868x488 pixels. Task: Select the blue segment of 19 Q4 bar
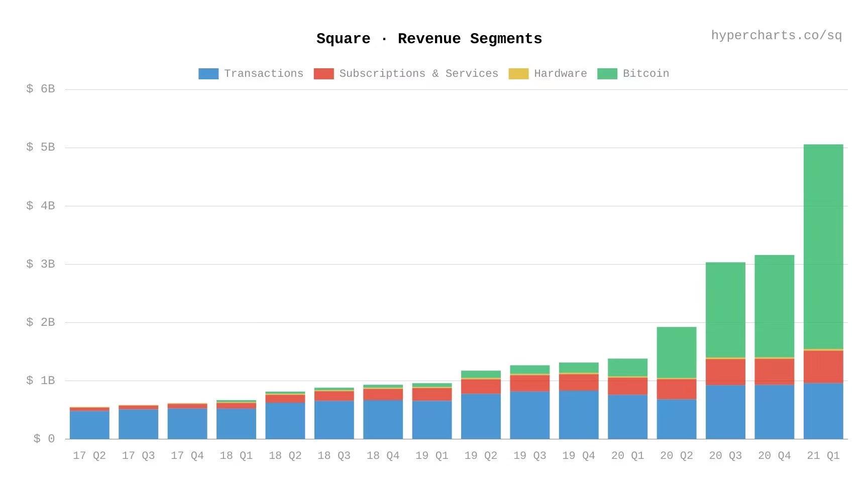(579, 415)
